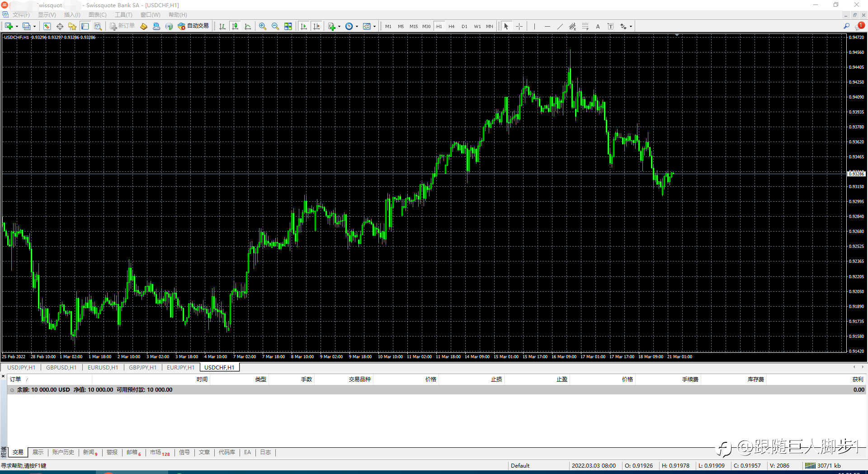Switch chart to line chart style
Viewport: 868px width, 474px height.
(248, 26)
